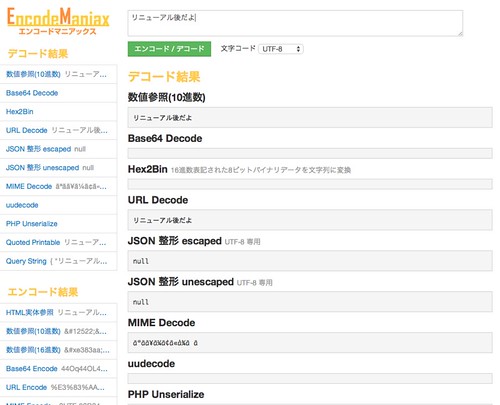Click the エンコード結果 heading in sidebar
500x405 pixels.
43,292
